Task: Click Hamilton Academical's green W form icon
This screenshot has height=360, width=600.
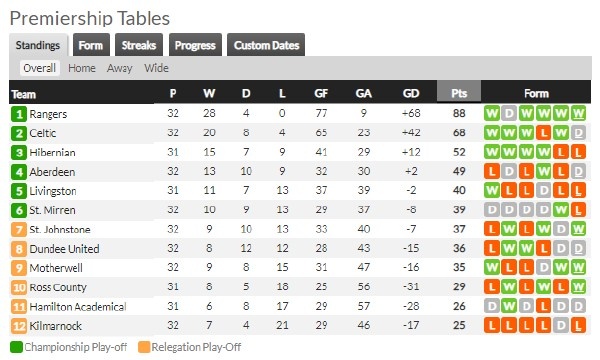Action: (x=509, y=306)
